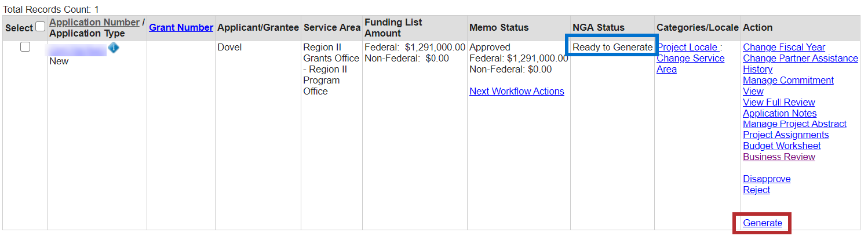This screenshot has width=868, height=243.
Task: Click the Disapprove action link
Action: click(x=767, y=179)
